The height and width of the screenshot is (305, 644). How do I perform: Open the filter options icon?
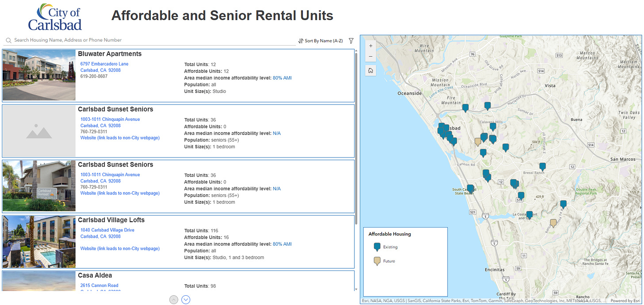click(x=351, y=41)
